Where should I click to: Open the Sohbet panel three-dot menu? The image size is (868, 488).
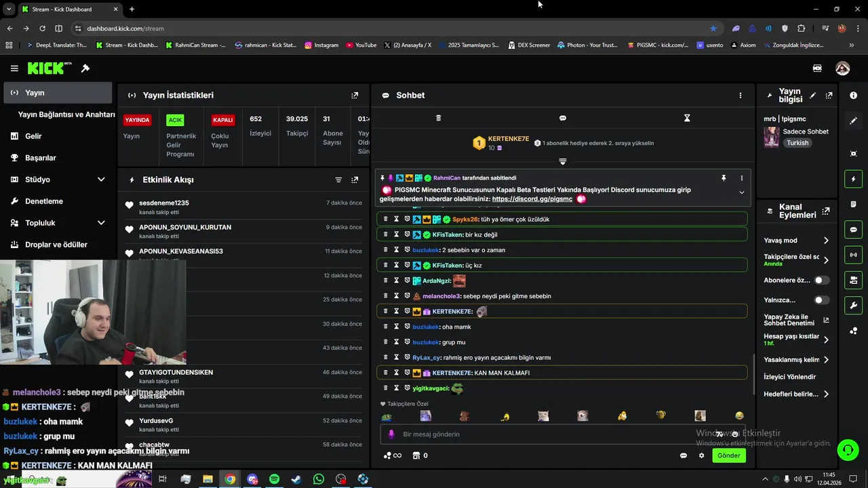[741, 96]
